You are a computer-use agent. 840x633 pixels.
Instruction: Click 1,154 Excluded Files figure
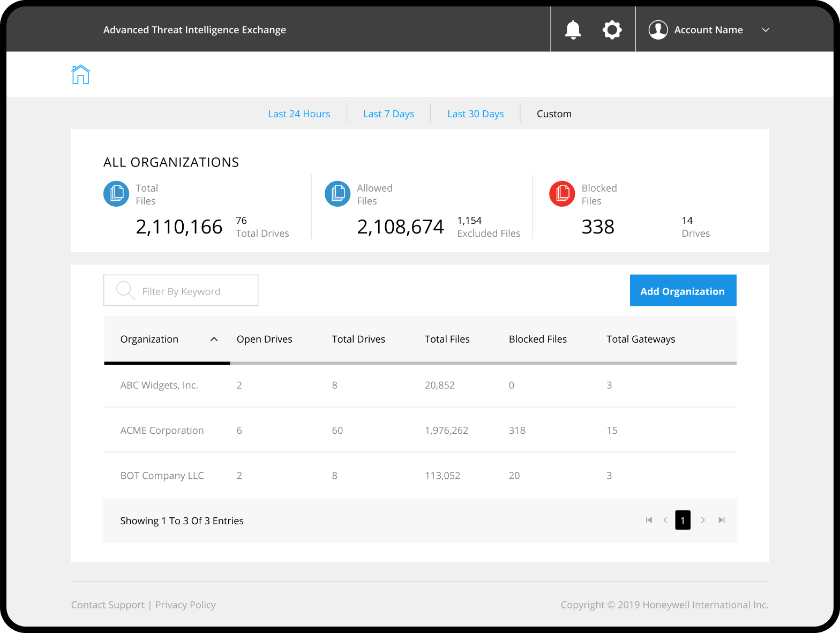(489, 227)
